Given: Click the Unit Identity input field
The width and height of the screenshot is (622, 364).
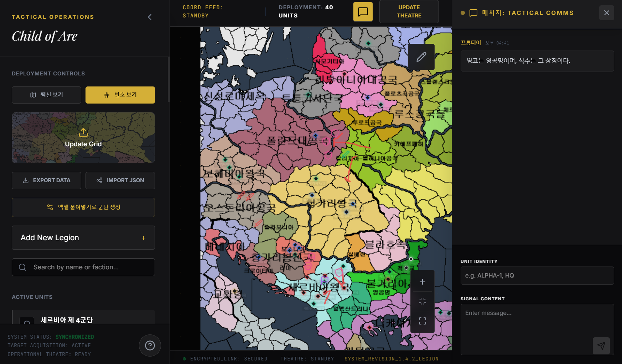Looking at the screenshot, I should pyautogui.click(x=537, y=275).
